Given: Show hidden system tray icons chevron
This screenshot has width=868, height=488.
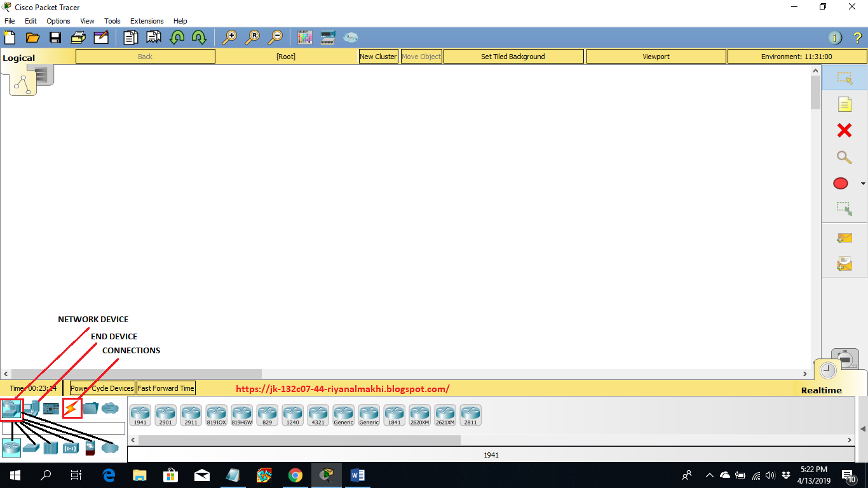Looking at the screenshot, I should click(709, 475).
